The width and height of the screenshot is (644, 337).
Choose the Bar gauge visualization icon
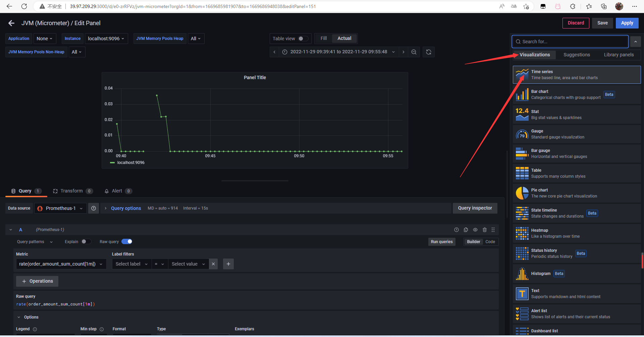522,154
